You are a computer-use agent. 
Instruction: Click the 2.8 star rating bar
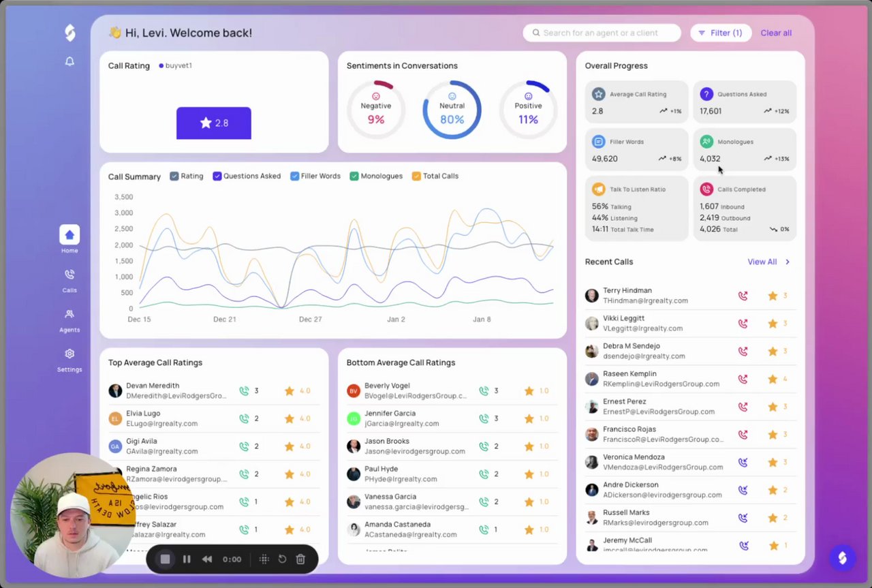(214, 123)
